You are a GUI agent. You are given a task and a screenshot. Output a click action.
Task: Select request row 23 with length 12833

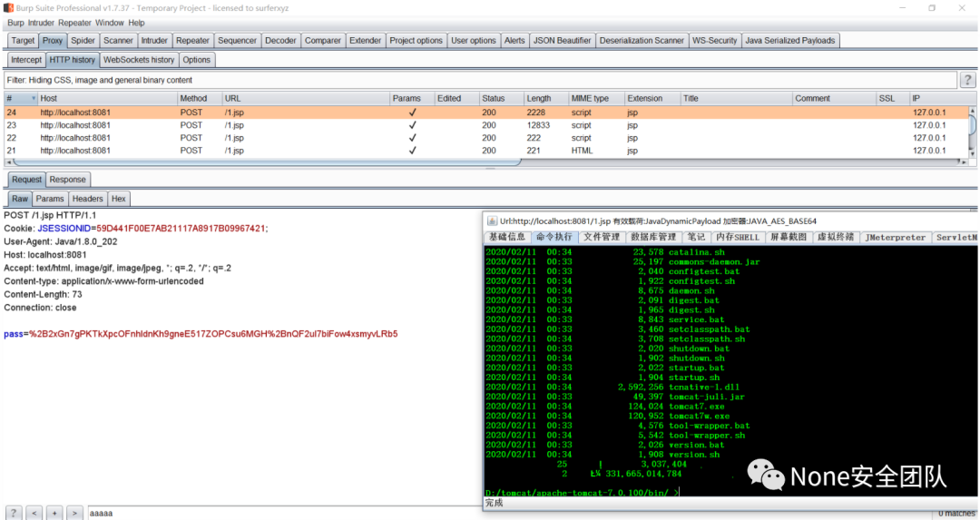(486, 125)
